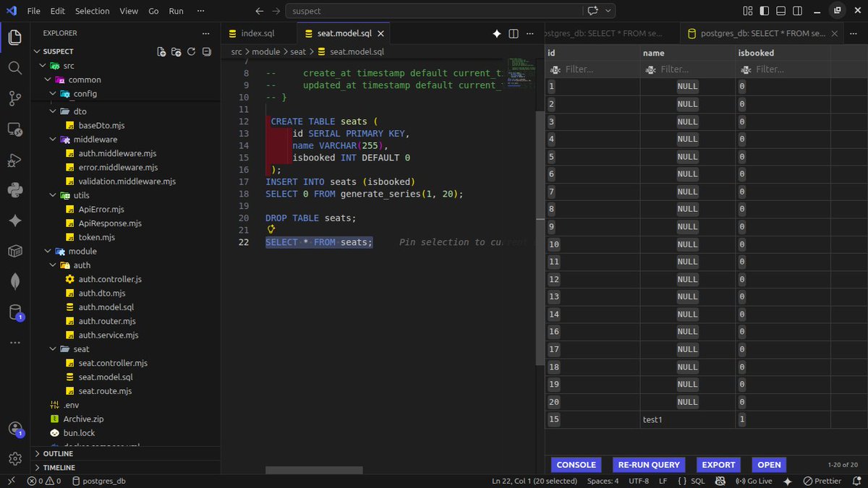The width and height of the screenshot is (868, 488).
Task: Open the Search view in activity bar
Action: (15, 68)
